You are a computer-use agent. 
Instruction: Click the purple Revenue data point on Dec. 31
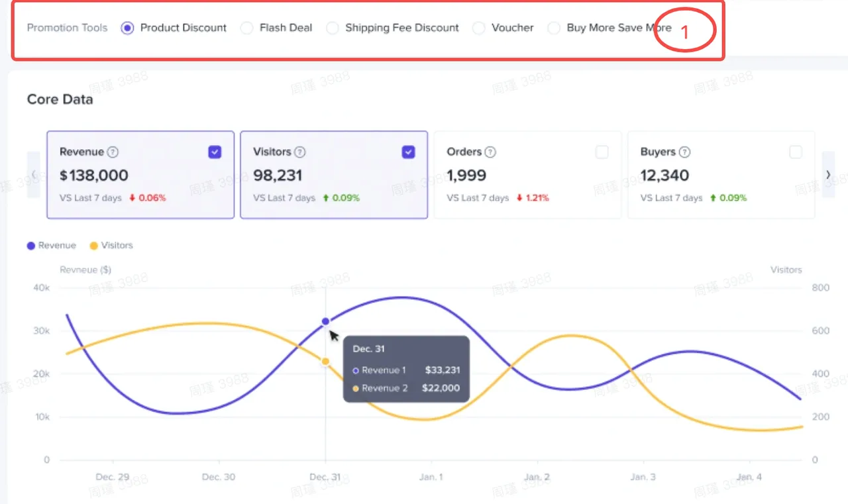tap(325, 321)
